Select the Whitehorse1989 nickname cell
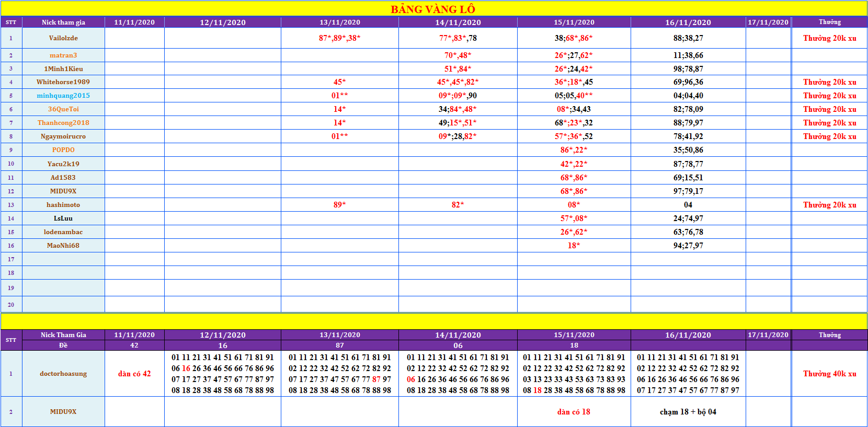The image size is (868, 427). tap(63, 82)
